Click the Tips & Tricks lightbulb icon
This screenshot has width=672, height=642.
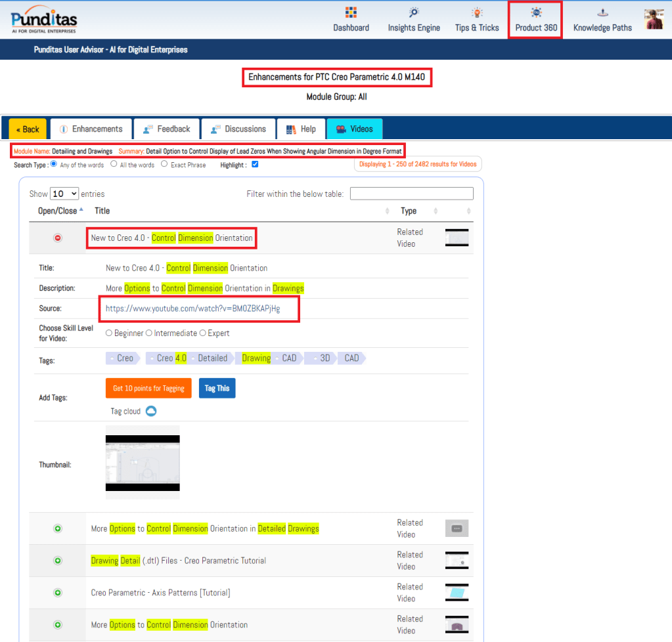click(x=477, y=12)
